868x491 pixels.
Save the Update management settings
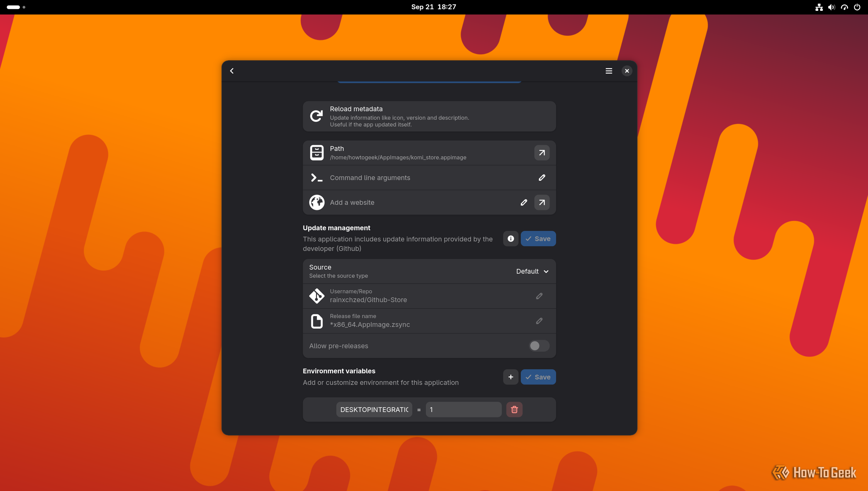(x=538, y=239)
